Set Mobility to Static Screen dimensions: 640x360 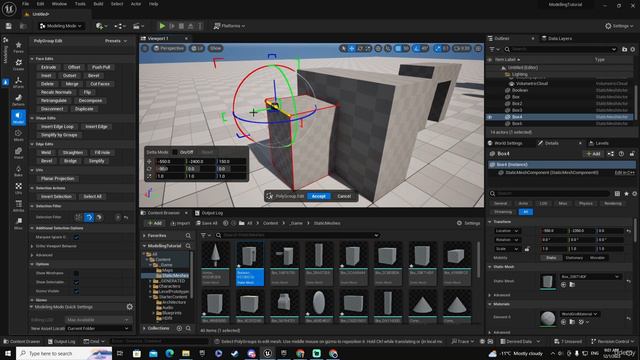[551, 258]
